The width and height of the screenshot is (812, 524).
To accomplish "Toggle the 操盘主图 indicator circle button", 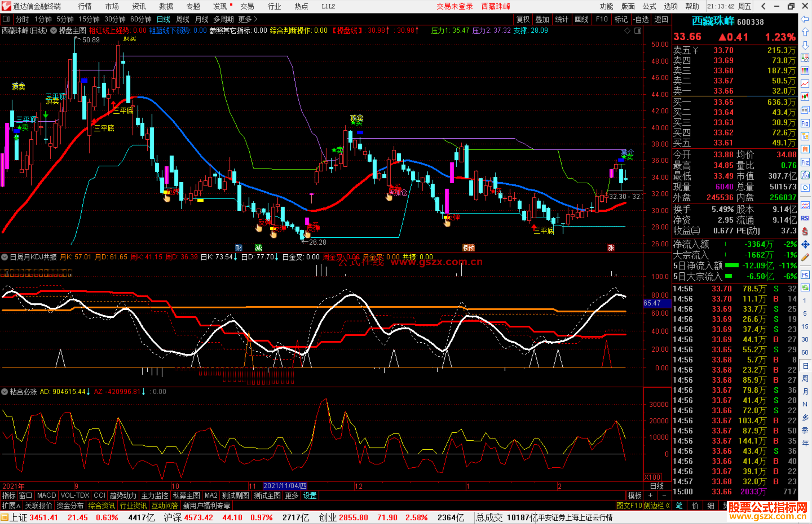I will point(54,31).
